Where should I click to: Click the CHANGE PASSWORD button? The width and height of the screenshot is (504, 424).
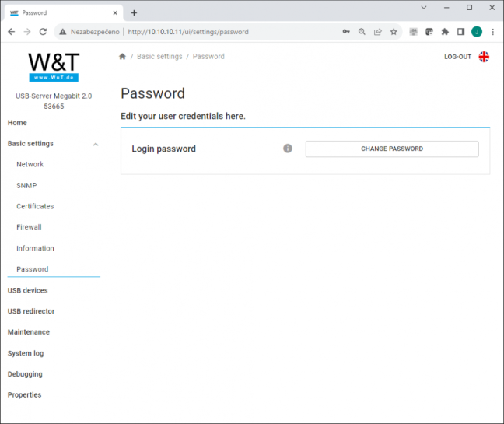point(392,149)
